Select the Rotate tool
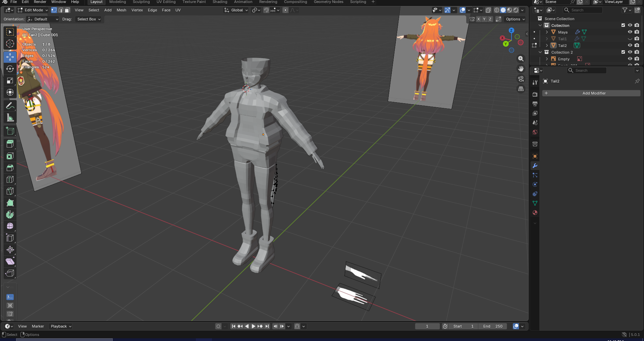The width and height of the screenshot is (644, 341). 10,69
